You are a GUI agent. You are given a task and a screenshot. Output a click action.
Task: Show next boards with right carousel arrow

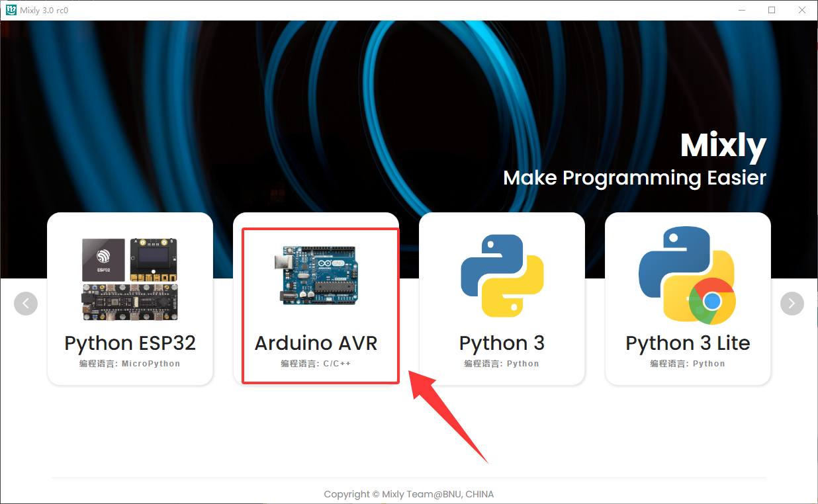[x=792, y=304]
